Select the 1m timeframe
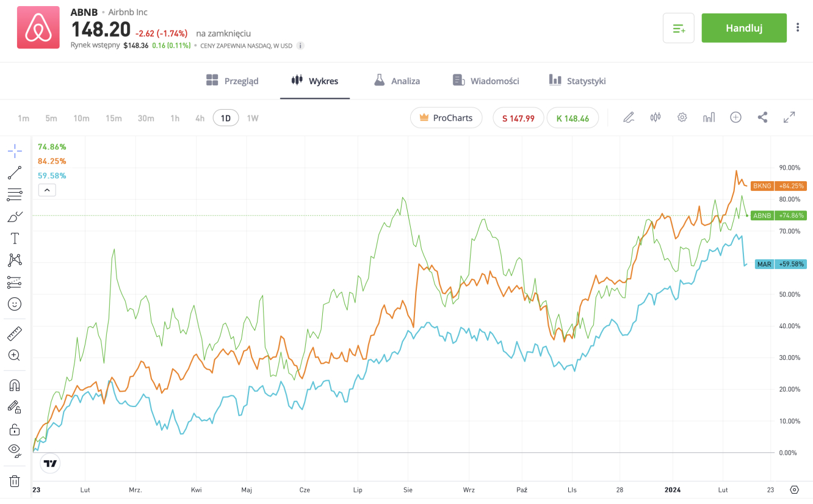 (x=23, y=118)
